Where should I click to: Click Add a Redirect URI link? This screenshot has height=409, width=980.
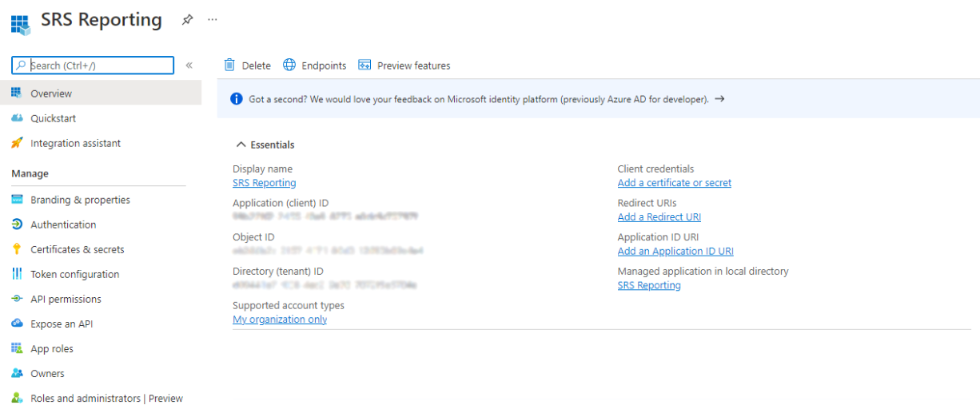coord(659,217)
